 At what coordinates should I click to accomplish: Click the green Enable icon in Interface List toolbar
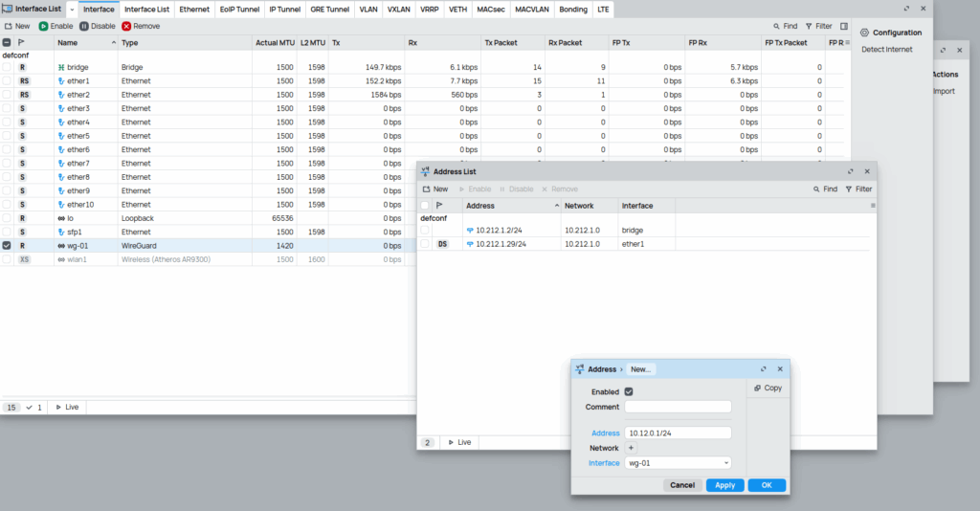pos(43,26)
